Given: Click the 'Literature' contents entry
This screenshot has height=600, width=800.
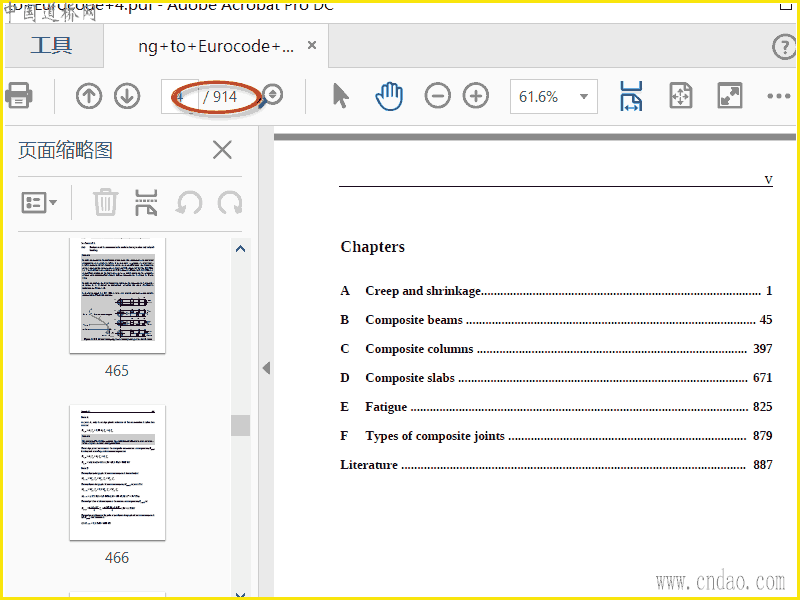Looking at the screenshot, I should [x=557, y=465].
